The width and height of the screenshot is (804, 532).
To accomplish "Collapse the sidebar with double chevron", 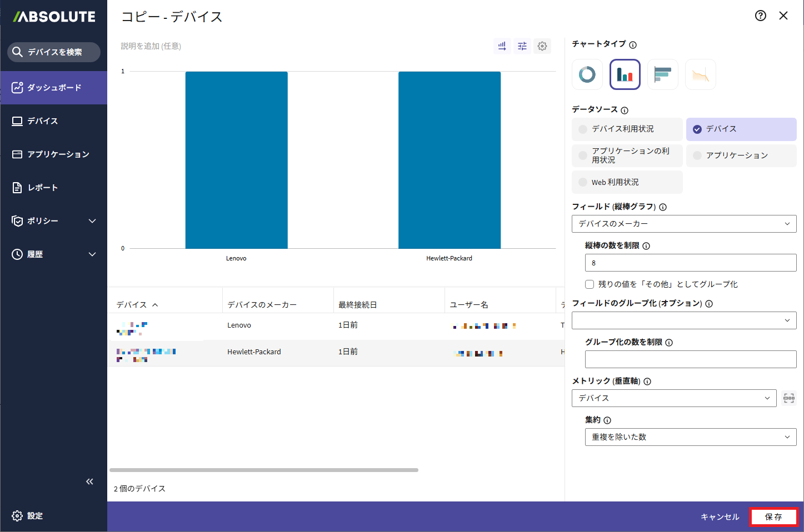I will pyautogui.click(x=89, y=481).
